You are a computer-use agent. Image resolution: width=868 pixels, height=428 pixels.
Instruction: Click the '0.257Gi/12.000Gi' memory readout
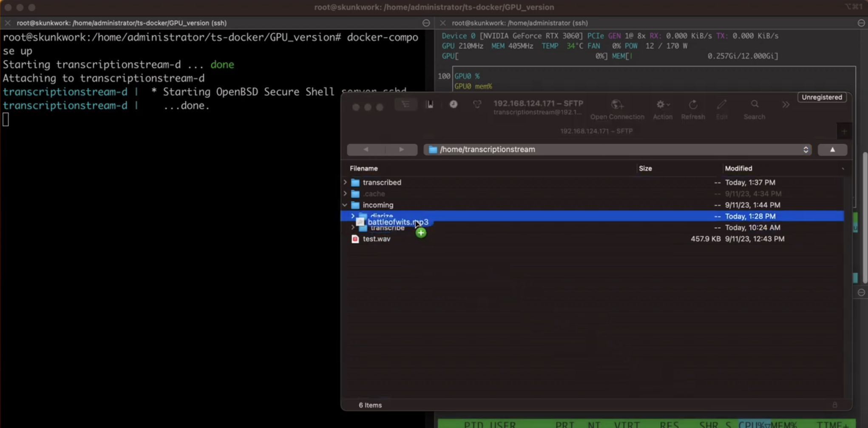[740, 56]
